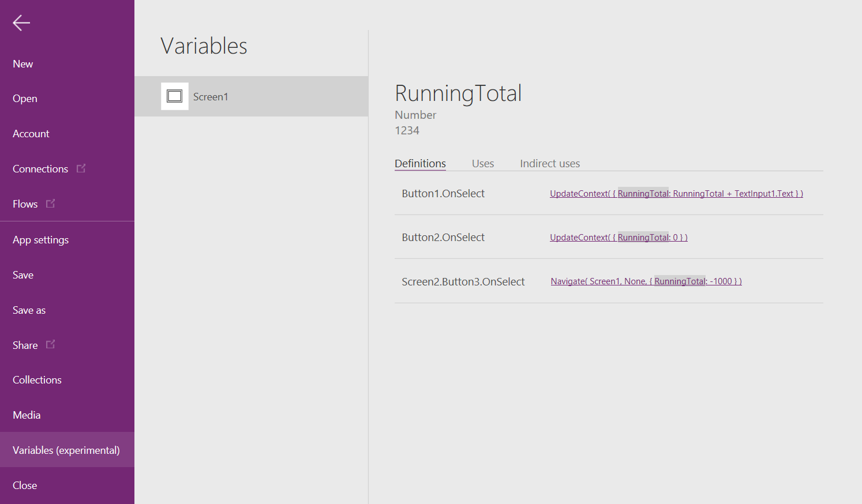Switch to the Indirect uses tab
The width and height of the screenshot is (862, 504).
pos(550,164)
